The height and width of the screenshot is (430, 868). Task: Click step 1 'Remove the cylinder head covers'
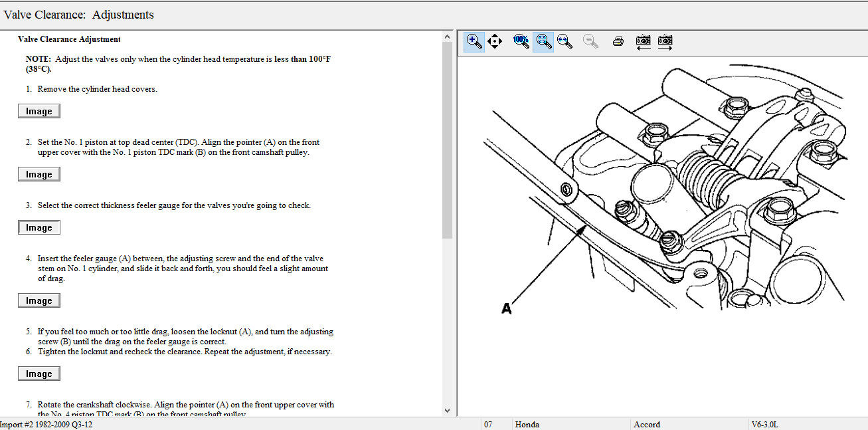97,89
